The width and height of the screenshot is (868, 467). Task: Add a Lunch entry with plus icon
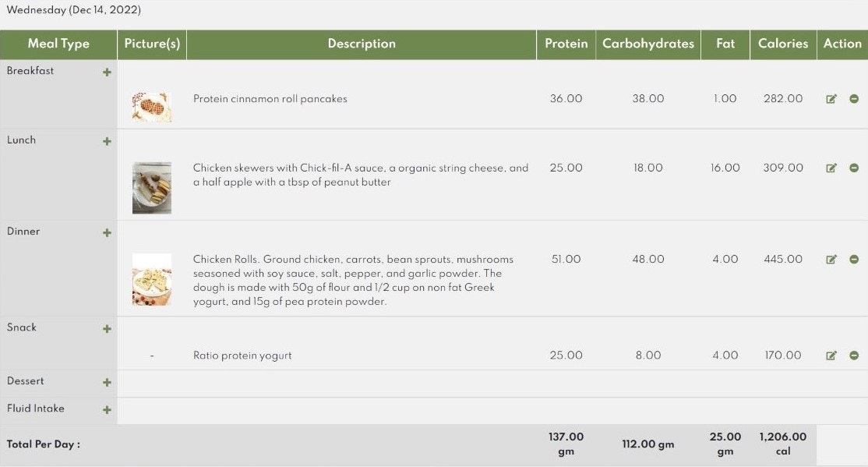click(107, 141)
